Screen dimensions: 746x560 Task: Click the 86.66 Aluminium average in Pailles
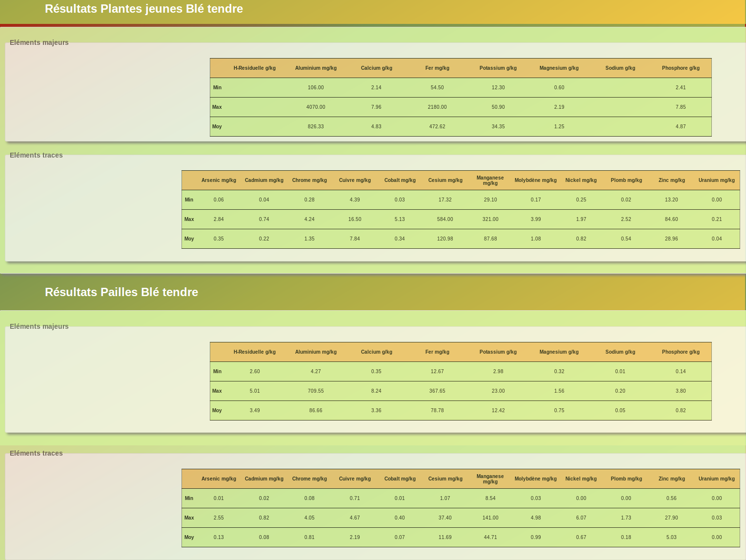316,410
